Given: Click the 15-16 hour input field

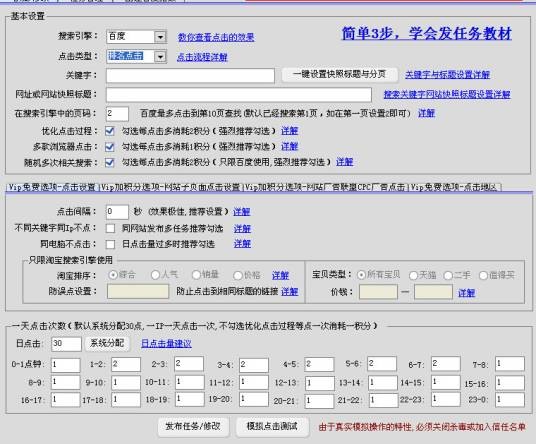Looking at the screenshot, I should coord(510,383).
